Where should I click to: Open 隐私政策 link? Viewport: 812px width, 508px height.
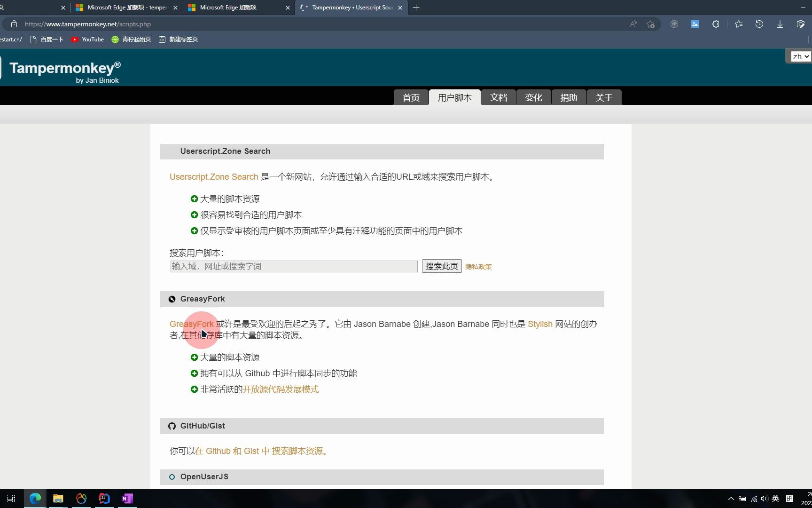tap(478, 267)
